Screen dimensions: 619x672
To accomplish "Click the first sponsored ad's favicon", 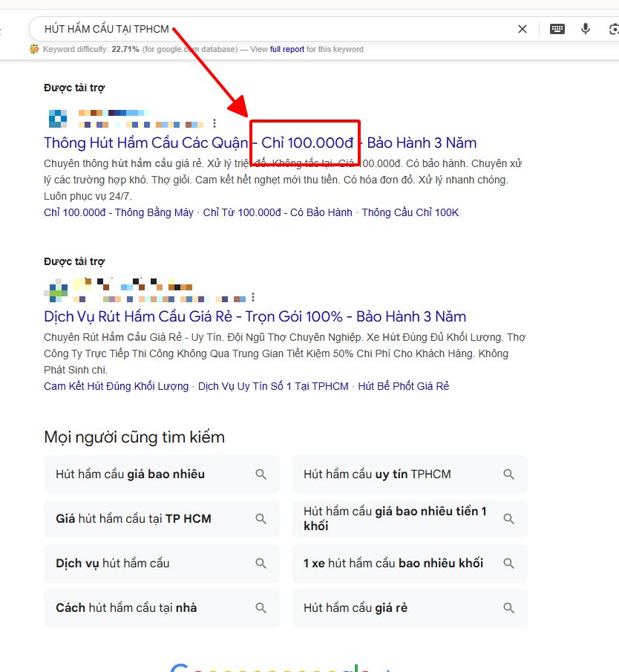I will 56,117.
